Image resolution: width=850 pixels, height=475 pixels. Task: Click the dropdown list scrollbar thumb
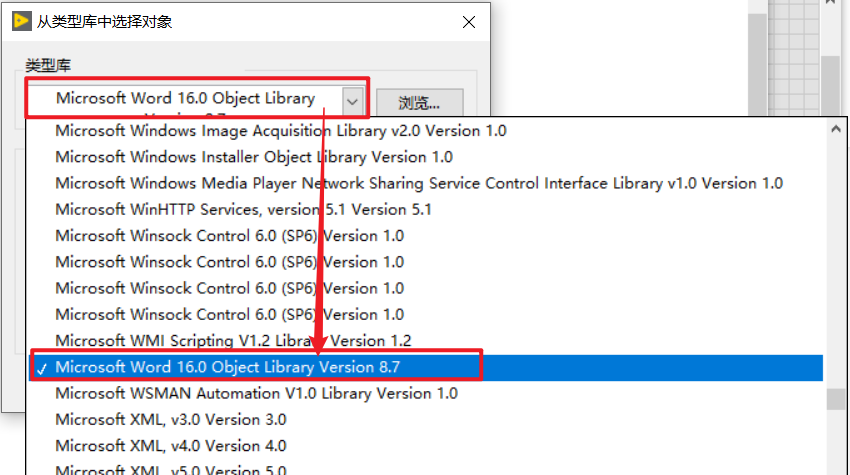(836, 400)
